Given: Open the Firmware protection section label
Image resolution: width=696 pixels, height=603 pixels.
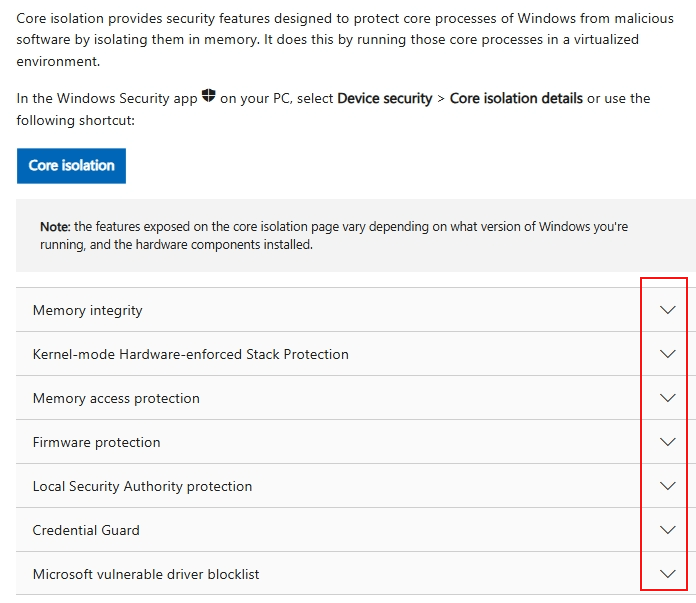Looking at the screenshot, I should coord(96,442).
